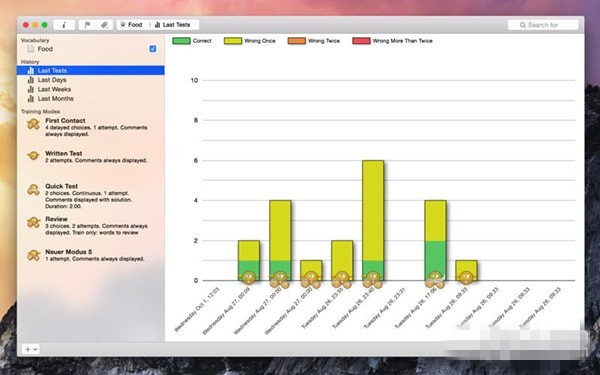Click the green Correct legend swatch

181,41
